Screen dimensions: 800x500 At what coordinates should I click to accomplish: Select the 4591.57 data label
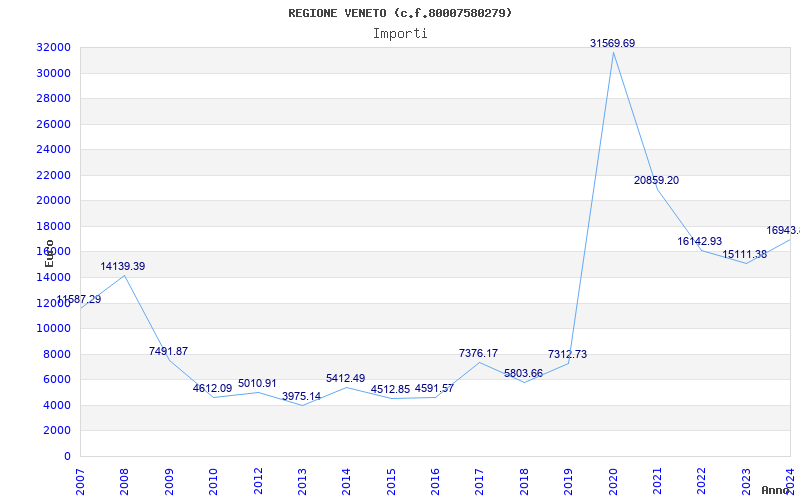coord(434,388)
